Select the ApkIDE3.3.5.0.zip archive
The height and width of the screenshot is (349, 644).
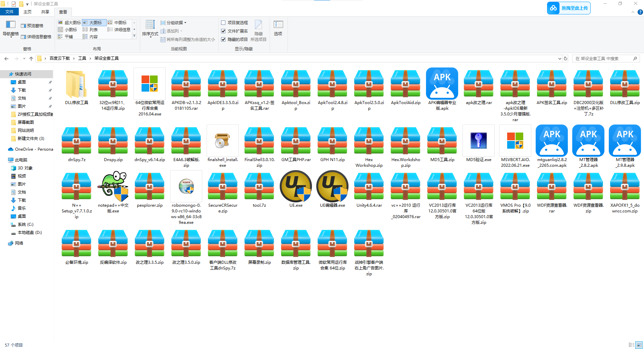click(223, 84)
